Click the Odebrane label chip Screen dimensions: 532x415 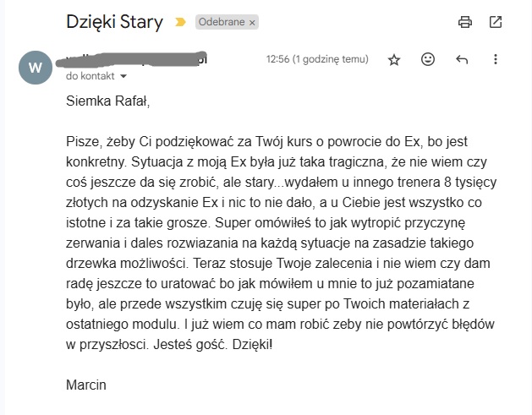(221, 22)
